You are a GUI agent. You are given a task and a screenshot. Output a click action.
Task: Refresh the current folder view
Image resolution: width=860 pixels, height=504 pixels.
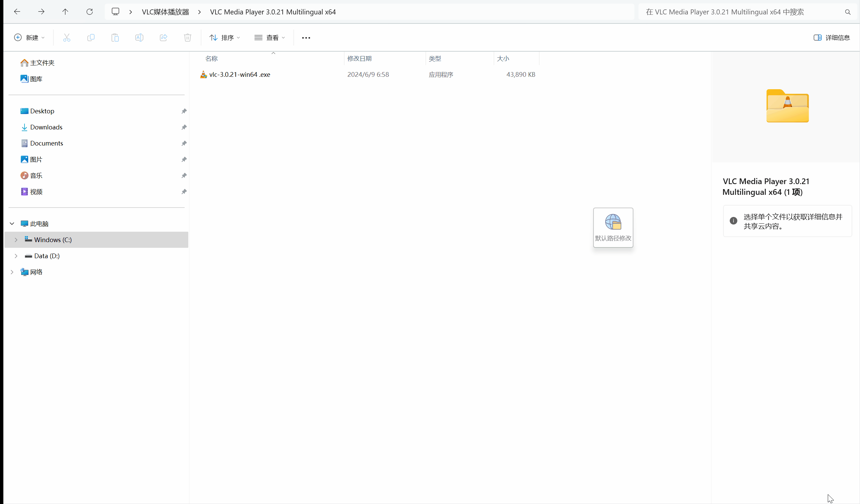point(89,12)
